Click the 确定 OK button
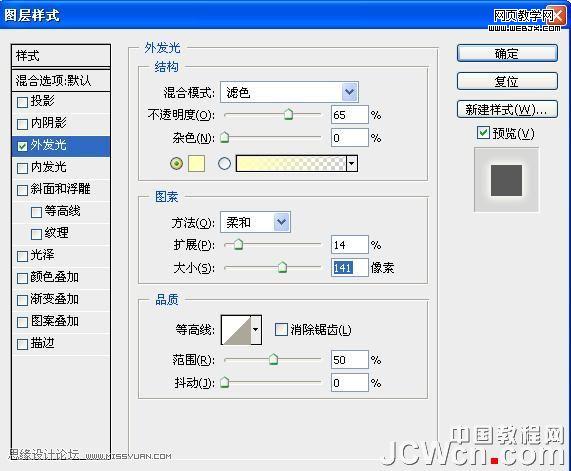571x471 pixels. click(507, 53)
